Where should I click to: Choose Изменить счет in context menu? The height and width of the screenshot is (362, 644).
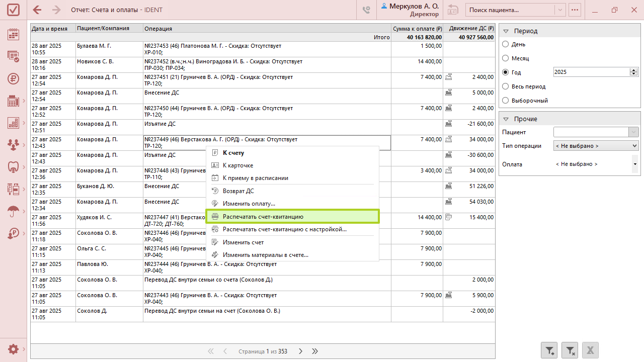click(x=292, y=242)
